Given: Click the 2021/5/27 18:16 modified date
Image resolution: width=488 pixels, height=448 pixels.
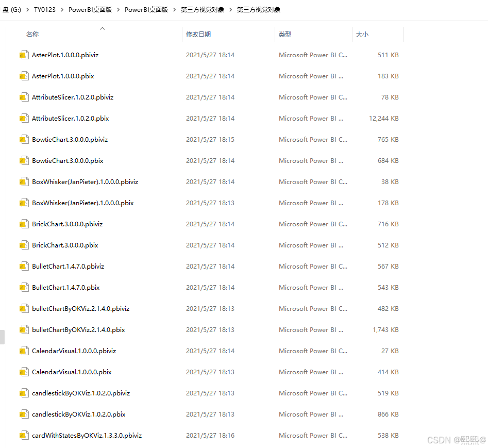Looking at the screenshot, I should tap(210, 436).
